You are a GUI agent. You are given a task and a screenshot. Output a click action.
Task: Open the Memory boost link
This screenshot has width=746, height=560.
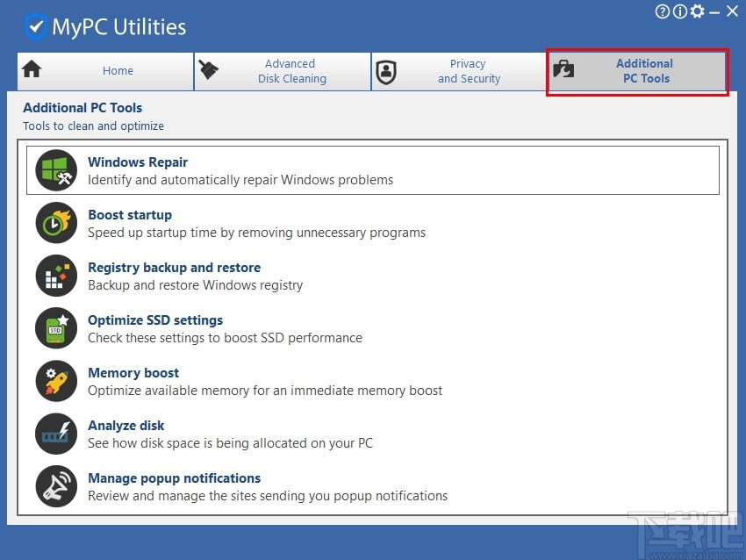(x=133, y=373)
